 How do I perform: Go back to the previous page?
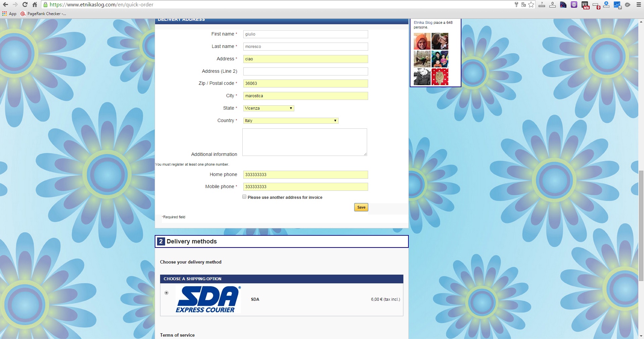5,5
